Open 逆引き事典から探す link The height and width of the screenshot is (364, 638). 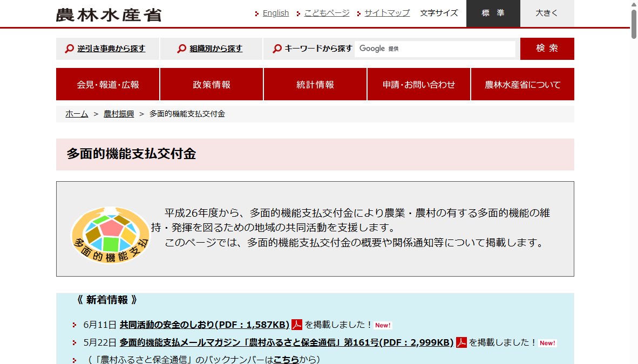click(x=111, y=49)
